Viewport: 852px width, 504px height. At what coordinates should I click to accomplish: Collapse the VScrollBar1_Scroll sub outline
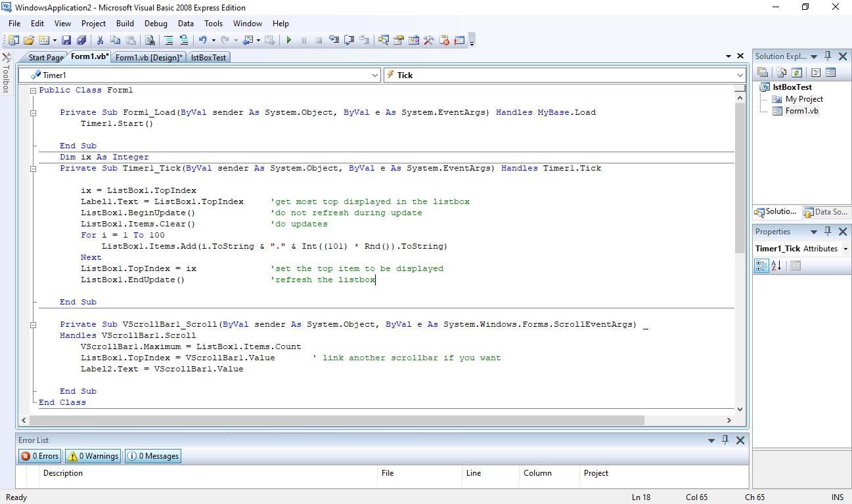click(33, 325)
